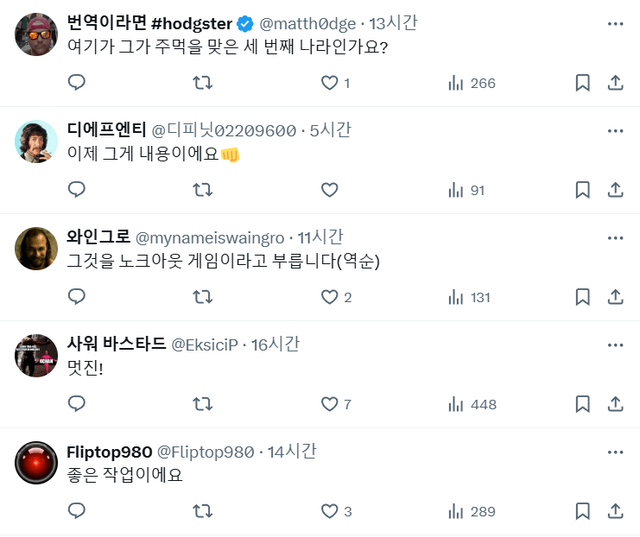Retweet the Fliptop980 tweet
Screen dimensions: 640x537
coord(202,511)
